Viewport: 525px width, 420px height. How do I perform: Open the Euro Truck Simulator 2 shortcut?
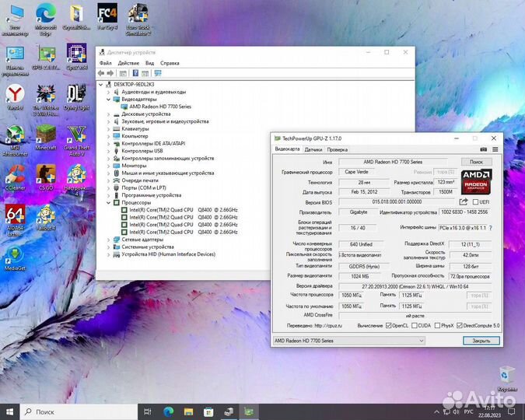pyautogui.click(x=138, y=19)
